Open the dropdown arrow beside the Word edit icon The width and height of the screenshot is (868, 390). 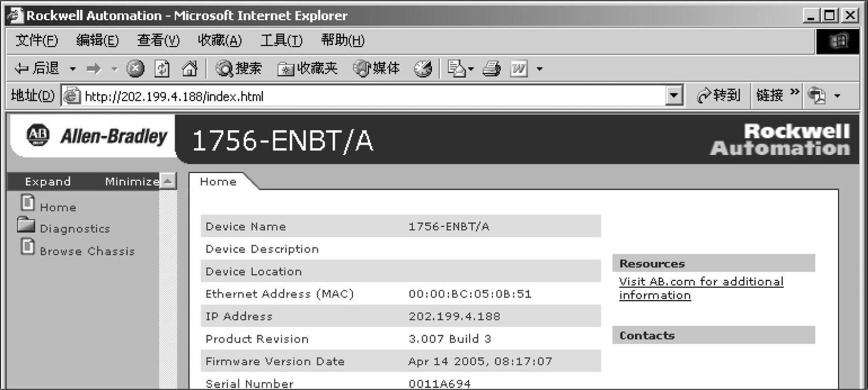coord(539,69)
